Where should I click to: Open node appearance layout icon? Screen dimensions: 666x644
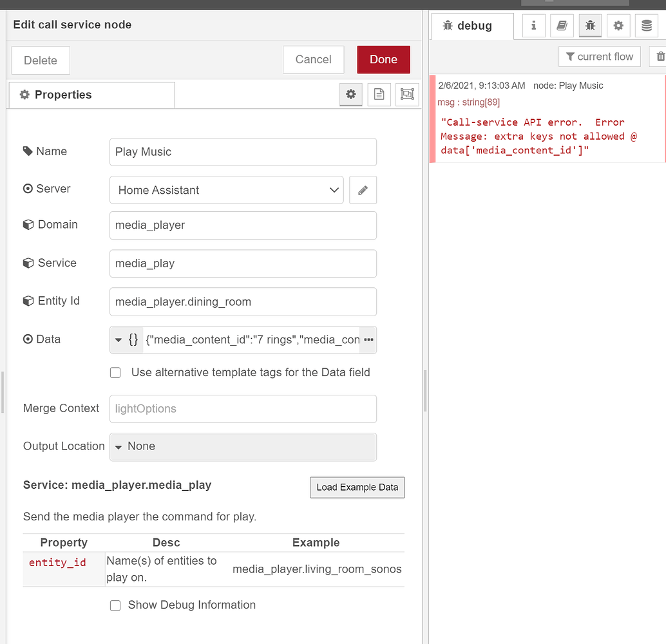[407, 94]
